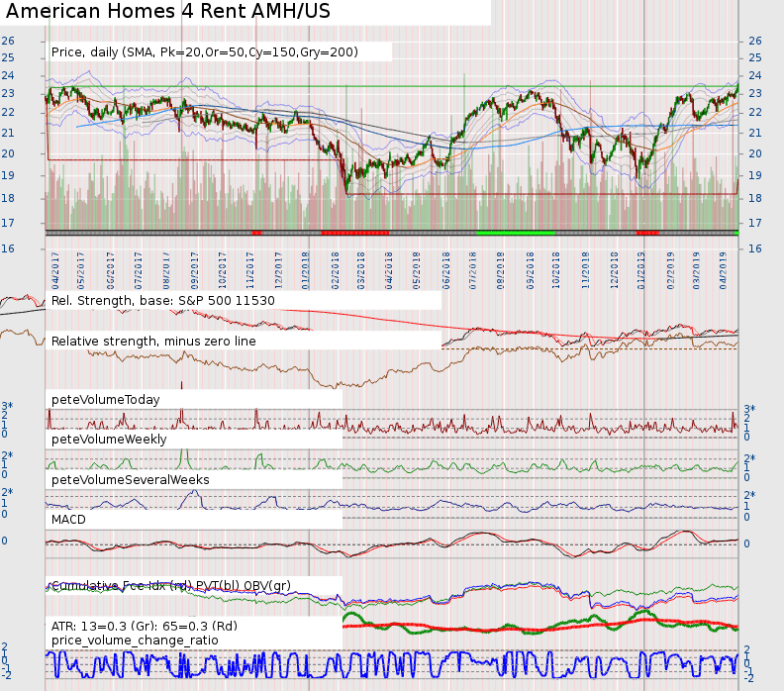The height and width of the screenshot is (691, 784).
Task: Click the 09/2018 date label
Action: 530,270
